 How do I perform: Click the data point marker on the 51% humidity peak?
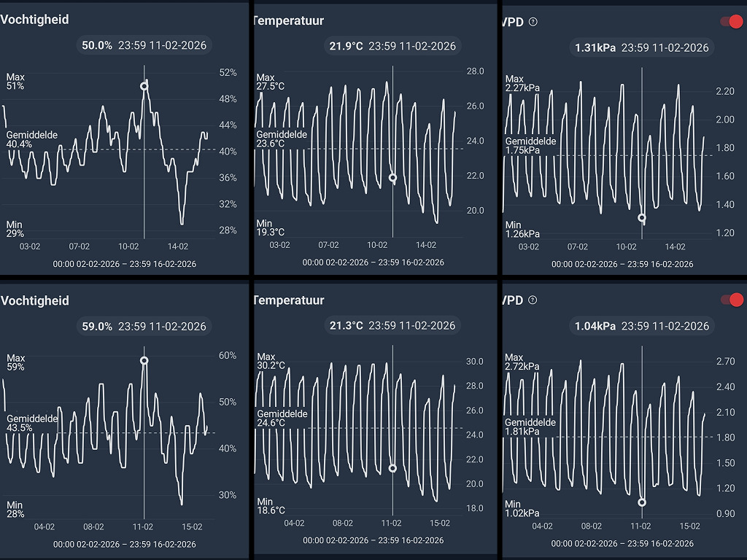(144, 86)
